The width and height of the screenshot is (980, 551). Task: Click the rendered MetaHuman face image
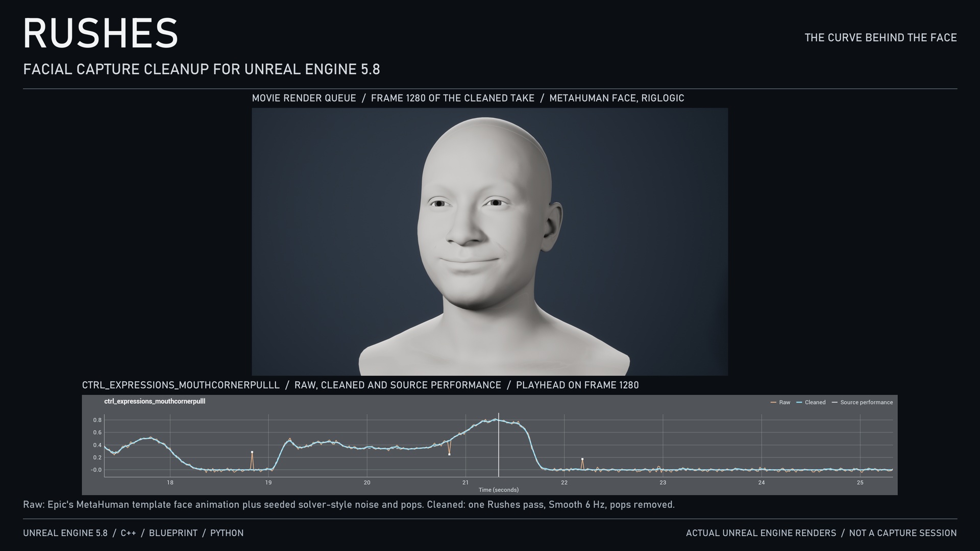(489, 241)
